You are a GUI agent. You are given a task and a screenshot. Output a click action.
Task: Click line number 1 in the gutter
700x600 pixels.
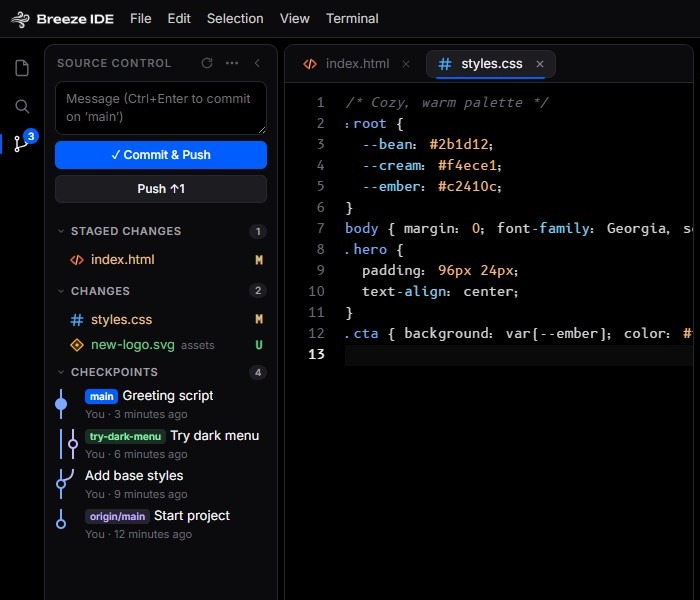(321, 103)
